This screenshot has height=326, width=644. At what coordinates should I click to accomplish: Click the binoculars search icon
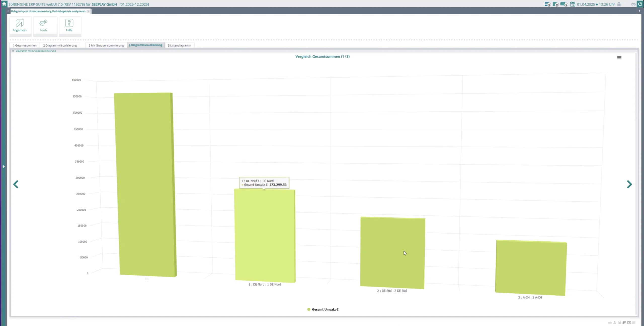click(x=633, y=4)
